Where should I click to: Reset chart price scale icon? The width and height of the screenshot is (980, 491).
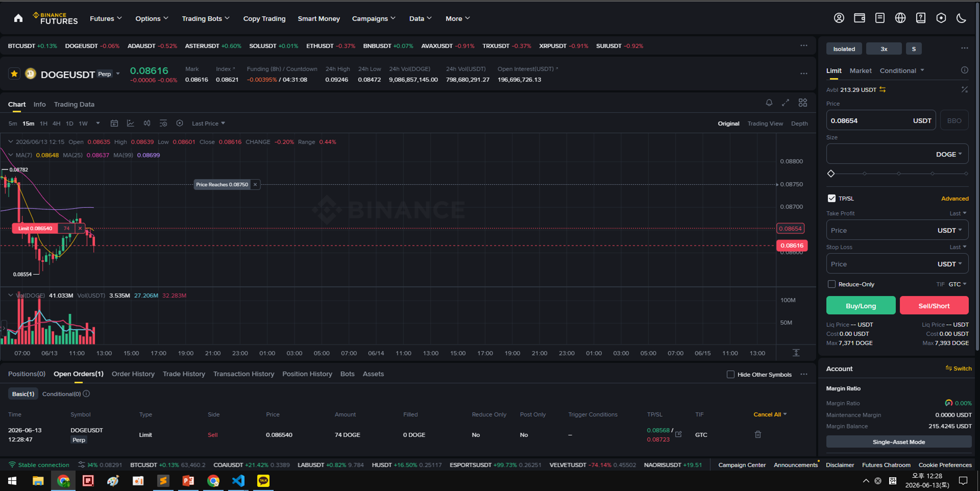(796, 353)
